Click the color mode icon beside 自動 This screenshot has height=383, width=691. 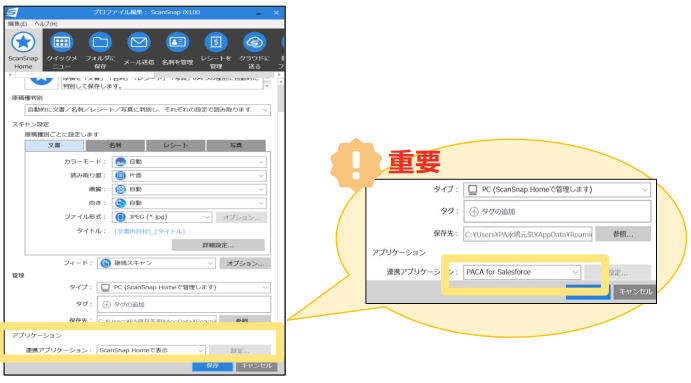[x=120, y=162]
